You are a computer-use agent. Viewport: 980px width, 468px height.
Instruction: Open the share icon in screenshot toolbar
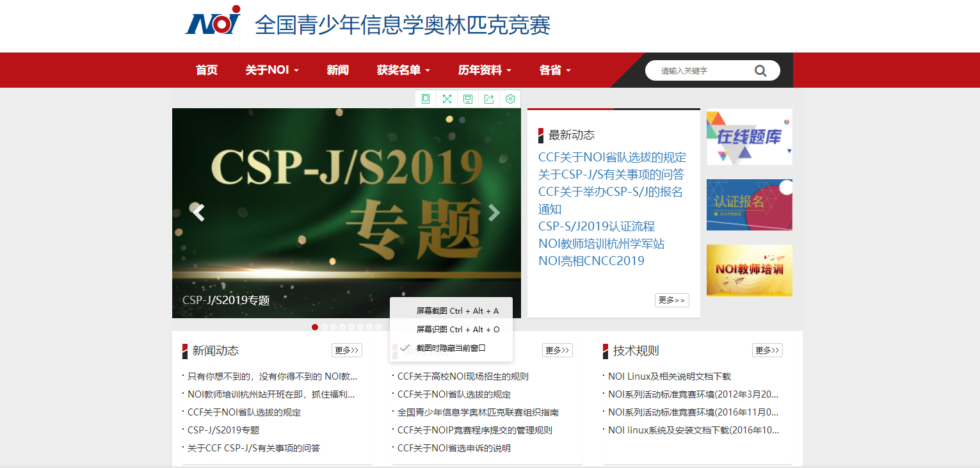coord(489,99)
